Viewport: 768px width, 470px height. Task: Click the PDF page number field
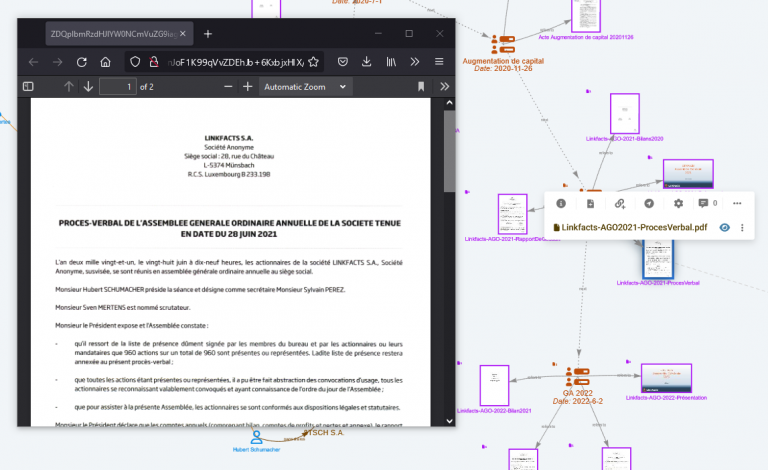118,87
